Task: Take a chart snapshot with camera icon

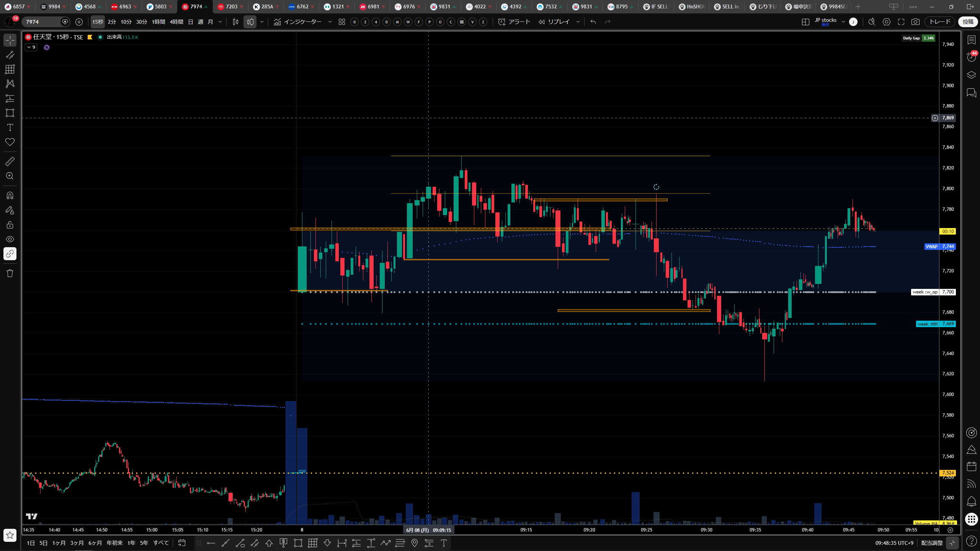Action: [x=915, y=22]
